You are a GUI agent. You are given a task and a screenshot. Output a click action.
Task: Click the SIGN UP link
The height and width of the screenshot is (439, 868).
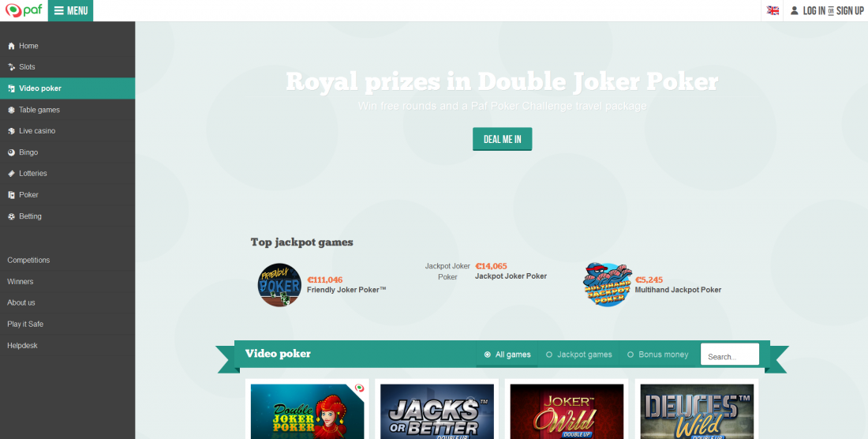pos(850,10)
